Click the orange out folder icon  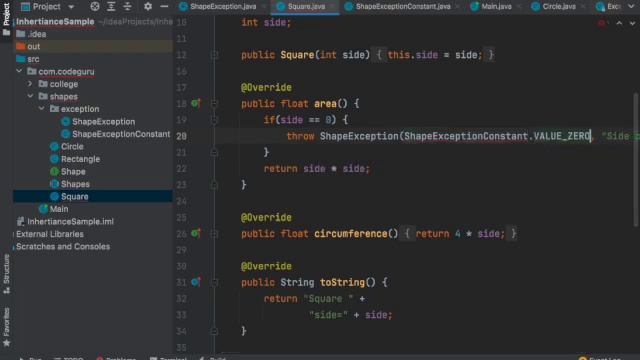pyautogui.click(x=21, y=47)
